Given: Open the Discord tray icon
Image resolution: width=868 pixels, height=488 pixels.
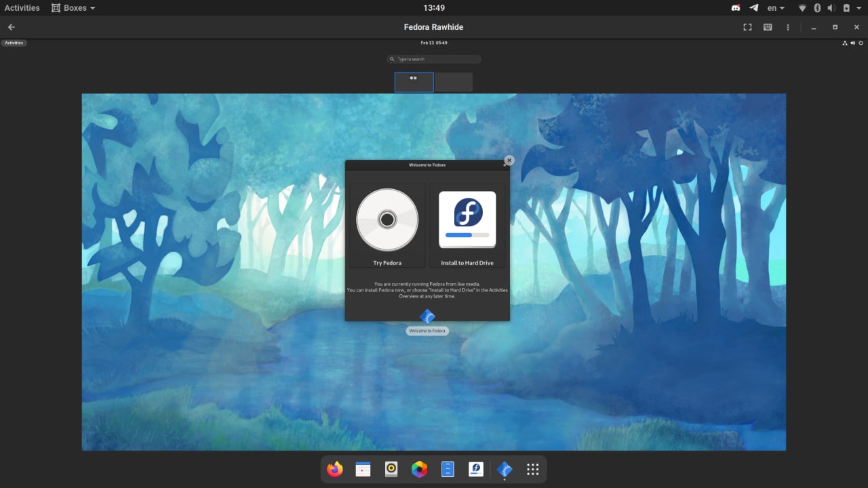Looking at the screenshot, I should click(736, 8).
